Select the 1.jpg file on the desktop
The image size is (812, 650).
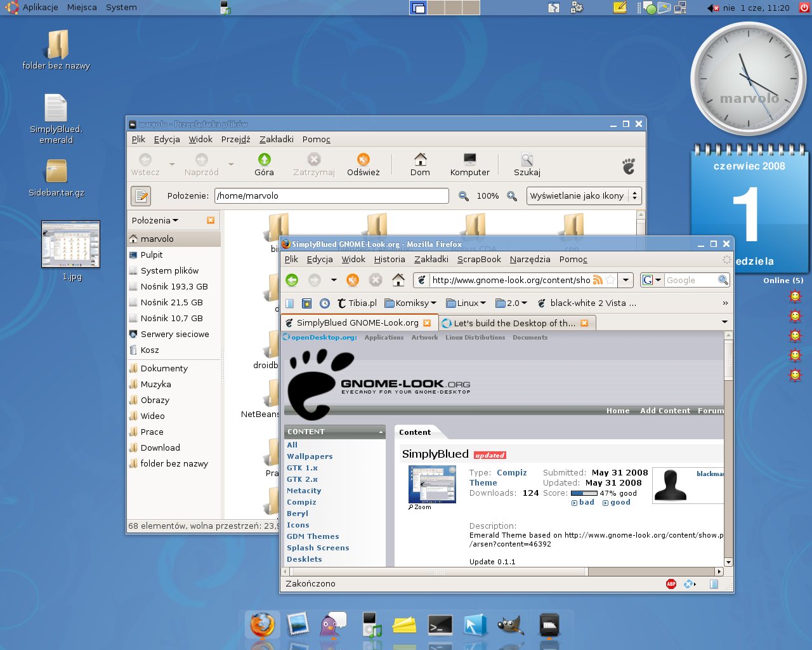click(x=71, y=250)
